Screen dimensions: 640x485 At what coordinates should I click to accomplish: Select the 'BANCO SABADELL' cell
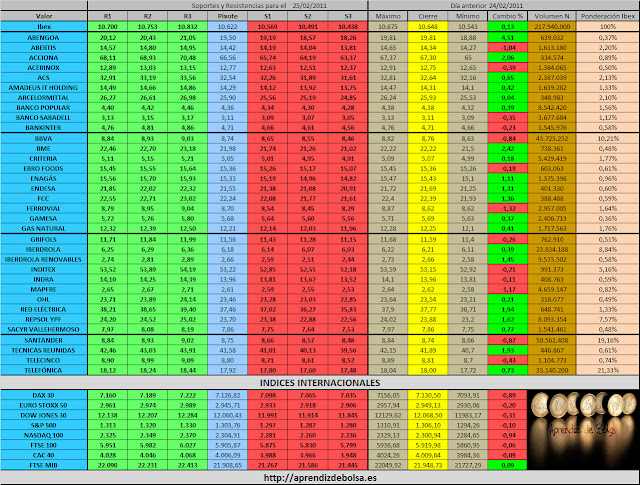point(44,118)
